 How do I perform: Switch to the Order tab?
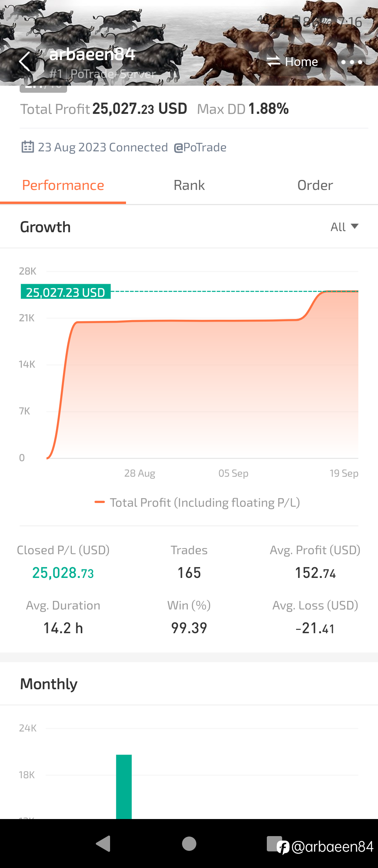[315, 185]
